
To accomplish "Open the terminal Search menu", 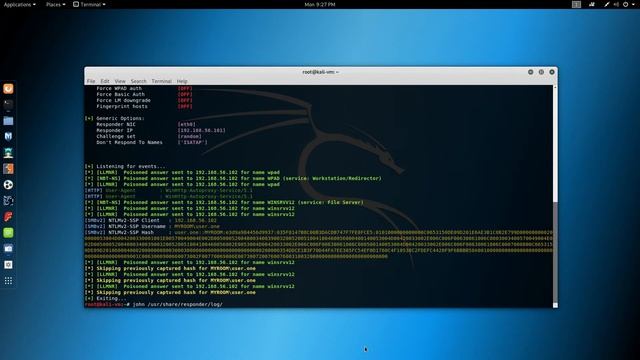I will [x=138, y=81].
